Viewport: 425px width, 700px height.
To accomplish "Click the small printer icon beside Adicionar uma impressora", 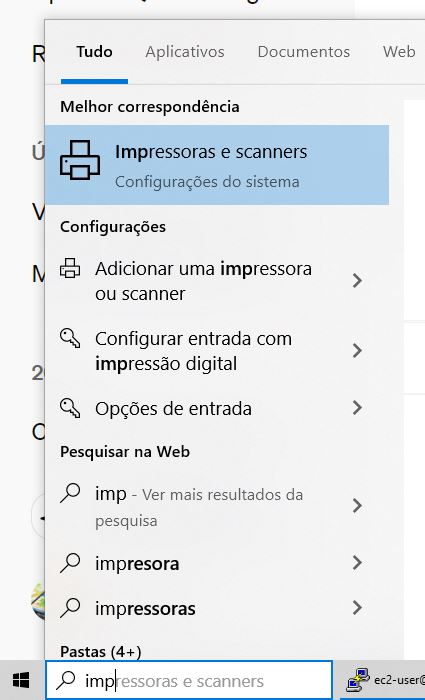I will 70,268.
